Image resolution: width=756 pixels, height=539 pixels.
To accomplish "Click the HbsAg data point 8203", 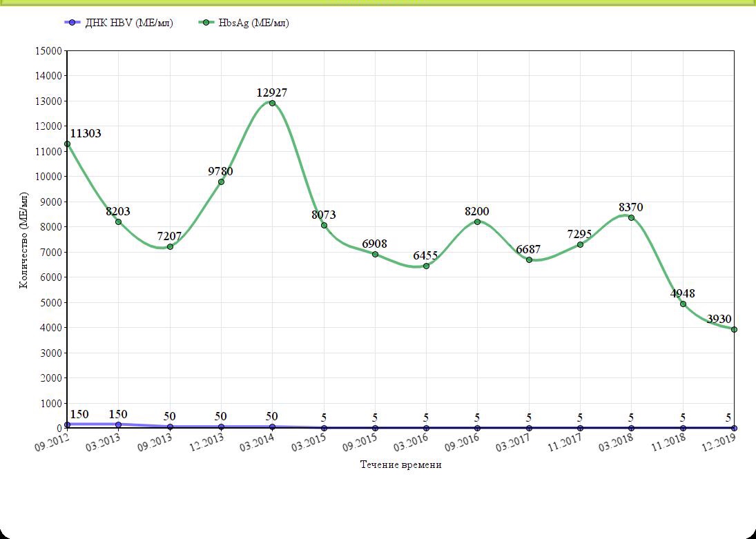I will pos(118,222).
